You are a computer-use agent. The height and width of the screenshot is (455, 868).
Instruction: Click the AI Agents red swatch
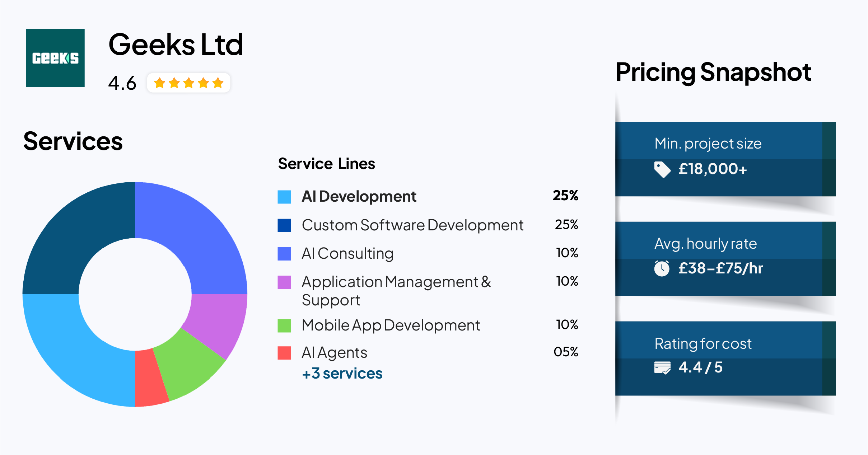[284, 353]
